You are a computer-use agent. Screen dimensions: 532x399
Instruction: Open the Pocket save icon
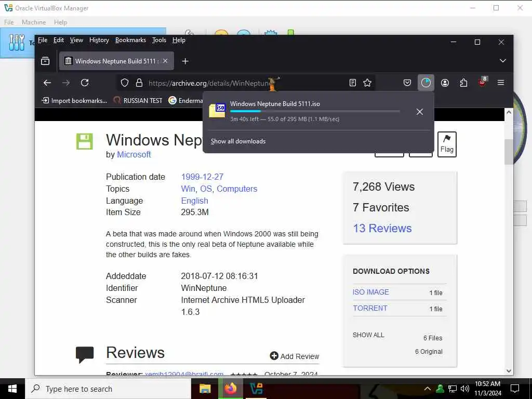point(407,83)
